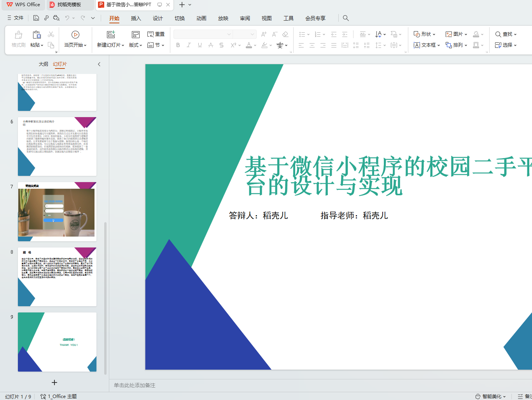The width and height of the screenshot is (532, 400).
Task: Expand the 版式 layout dropdown
Action: pyautogui.click(x=141, y=45)
